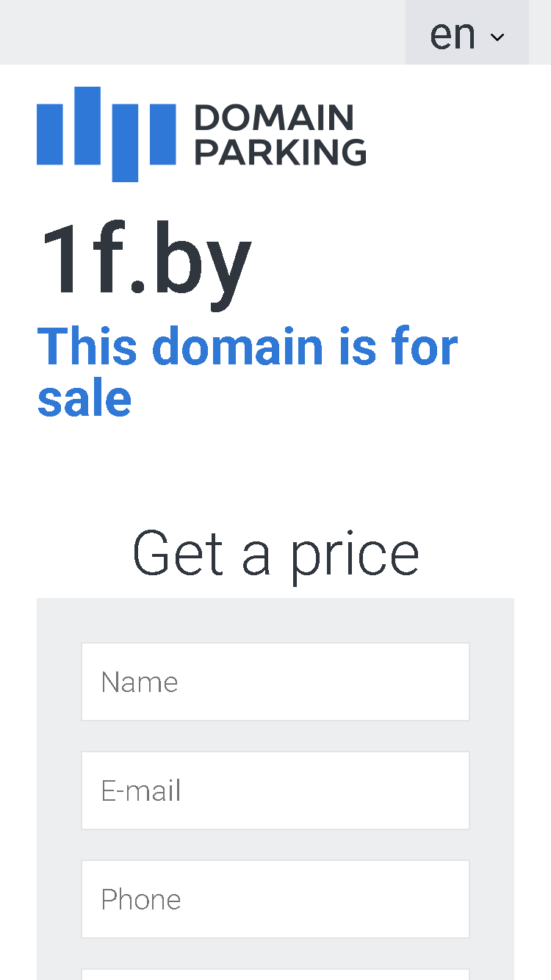The image size is (551, 980).
Task: Click the "This domain is for sale" text
Action: coord(248,372)
